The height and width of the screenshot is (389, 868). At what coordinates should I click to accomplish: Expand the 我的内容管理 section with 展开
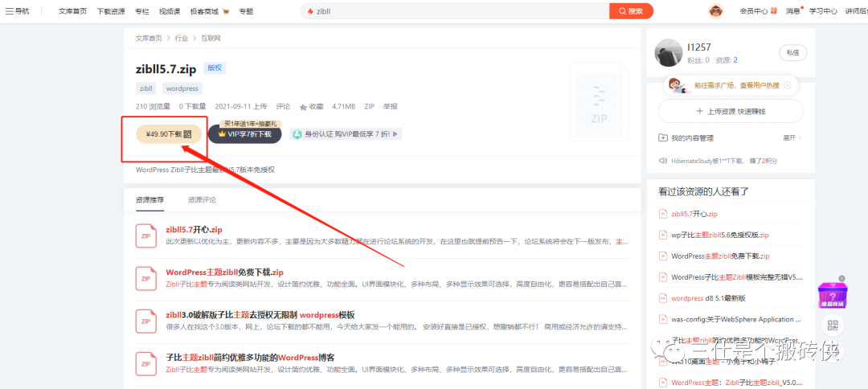(792, 137)
